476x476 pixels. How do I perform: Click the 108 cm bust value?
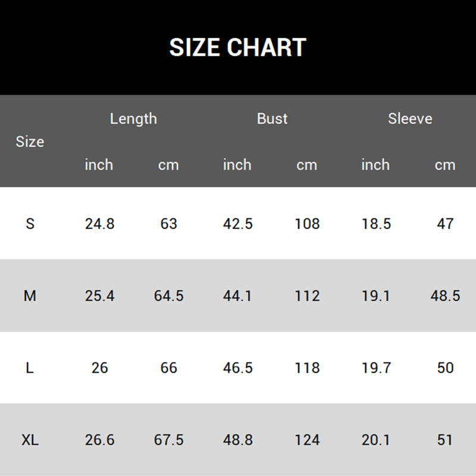tap(307, 224)
